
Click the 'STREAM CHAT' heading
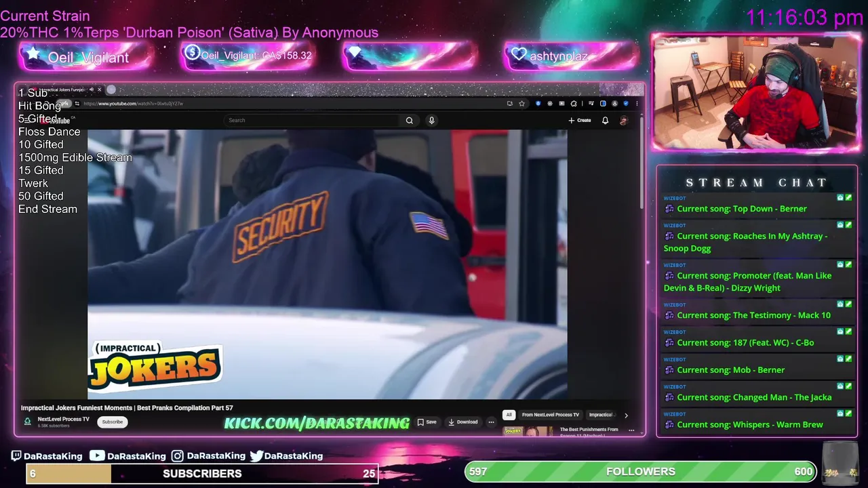click(x=757, y=182)
